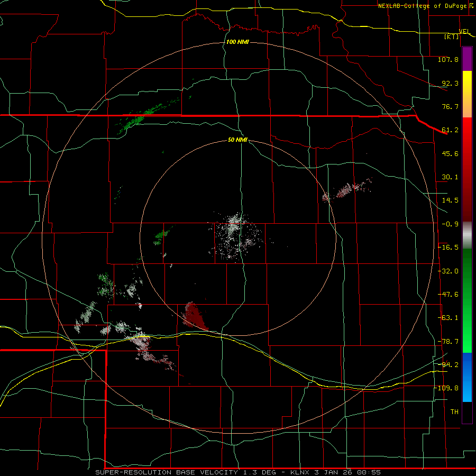Click the 50 NMI range ring label
The image size is (476, 476).
[x=237, y=140]
